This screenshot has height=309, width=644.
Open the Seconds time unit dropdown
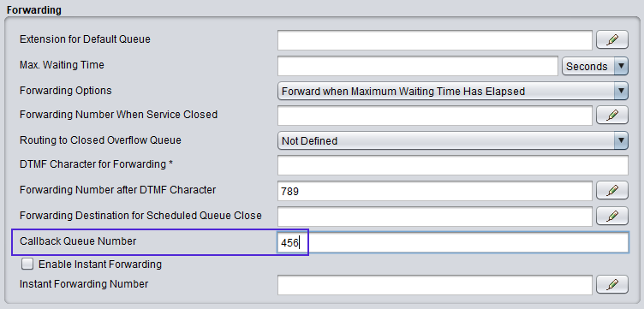pos(594,66)
